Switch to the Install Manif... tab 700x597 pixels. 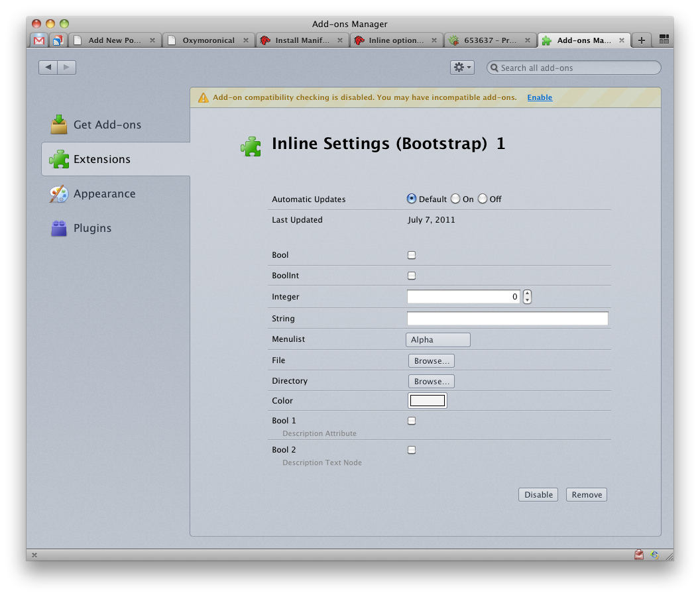pyautogui.click(x=302, y=40)
